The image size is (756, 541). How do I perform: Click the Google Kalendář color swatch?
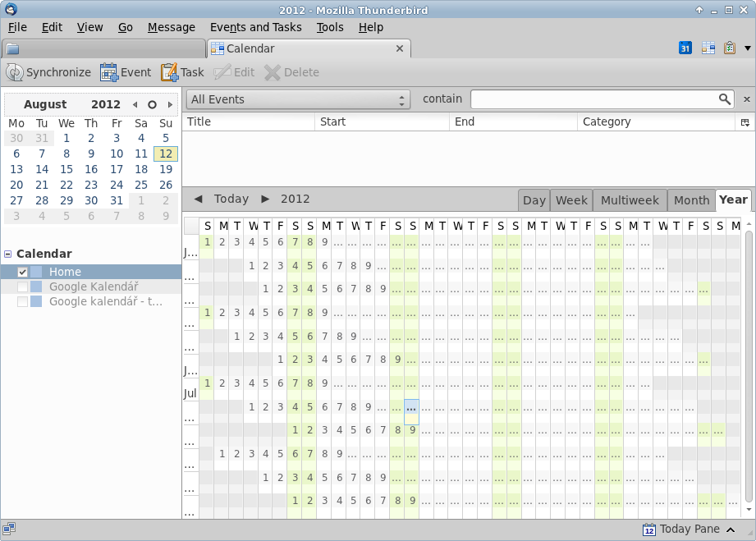36,287
